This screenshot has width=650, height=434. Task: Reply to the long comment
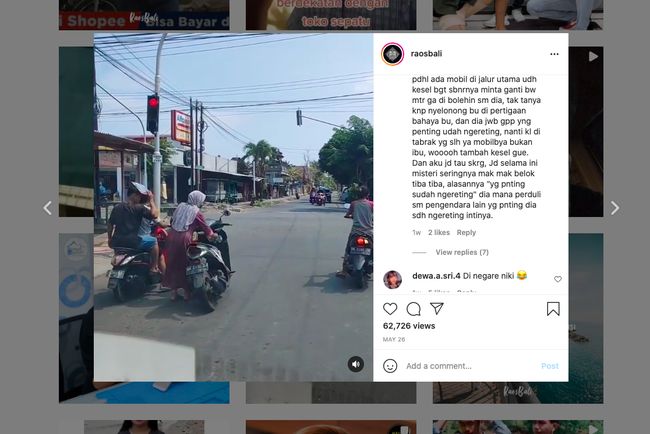pos(466,233)
